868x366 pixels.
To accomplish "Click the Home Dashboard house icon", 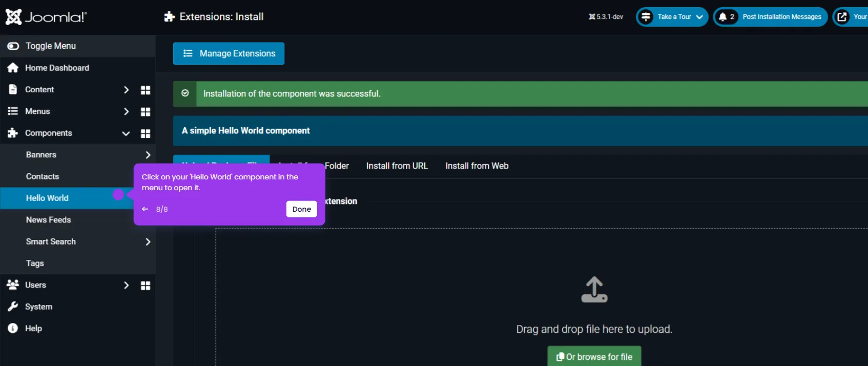I will click(13, 68).
